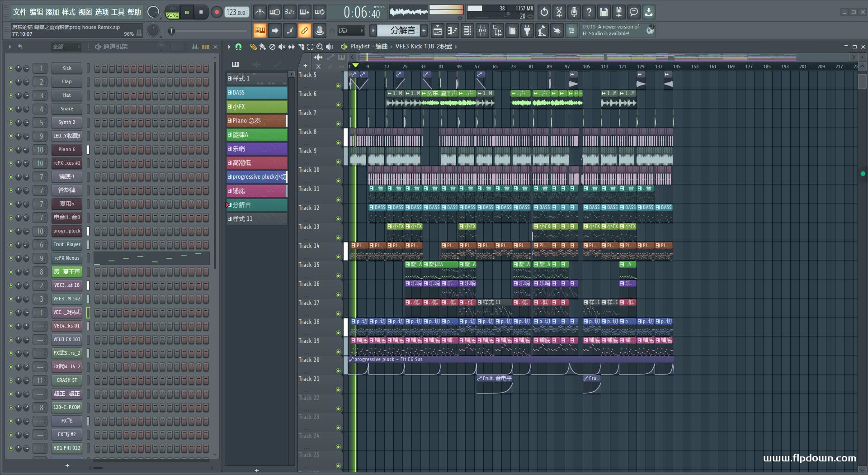The image size is (868, 475).
Task: Open the 样式 menu
Action: tap(69, 12)
